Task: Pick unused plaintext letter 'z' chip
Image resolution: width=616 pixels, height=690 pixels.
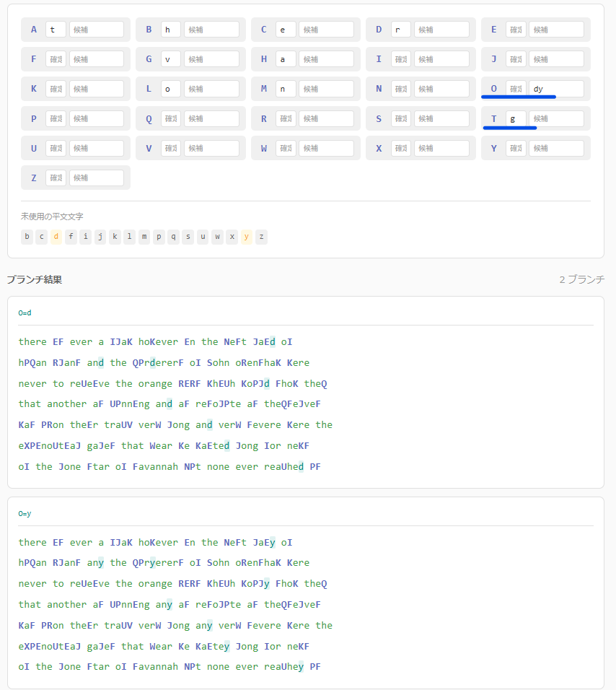Action: (x=261, y=237)
